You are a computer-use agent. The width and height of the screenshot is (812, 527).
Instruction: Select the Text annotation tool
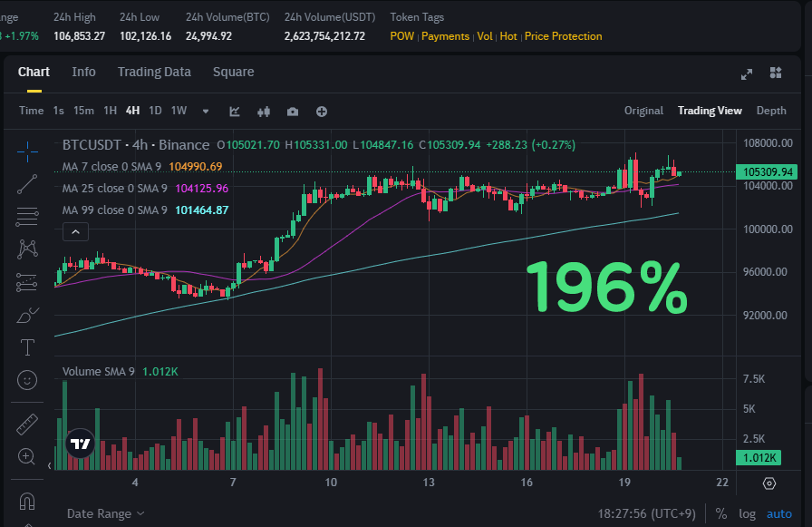27,347
